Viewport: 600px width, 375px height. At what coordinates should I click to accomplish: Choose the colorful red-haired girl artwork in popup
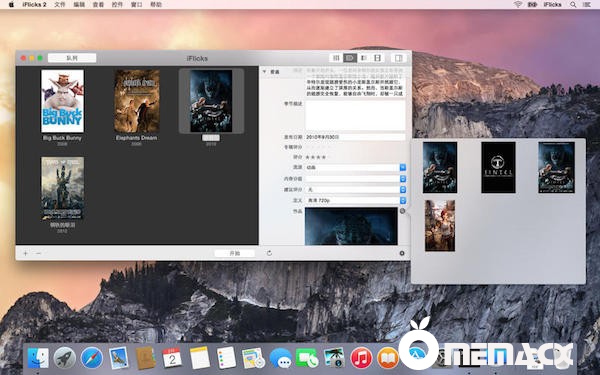(x=440, y=226)
